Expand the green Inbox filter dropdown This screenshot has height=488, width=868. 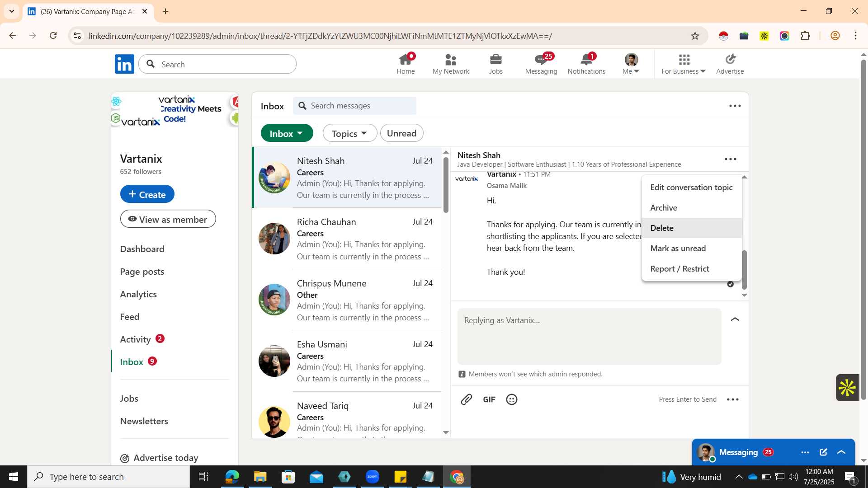(x=287, y=133)
